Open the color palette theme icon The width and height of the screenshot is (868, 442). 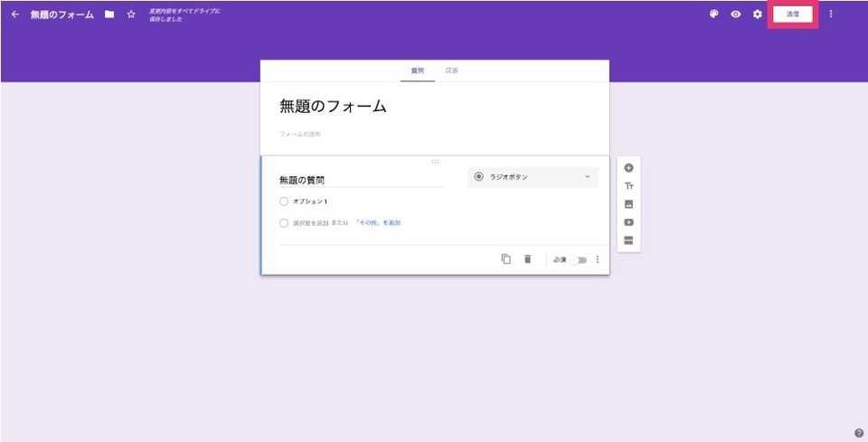pyautogui.click(x=714, y=14)
